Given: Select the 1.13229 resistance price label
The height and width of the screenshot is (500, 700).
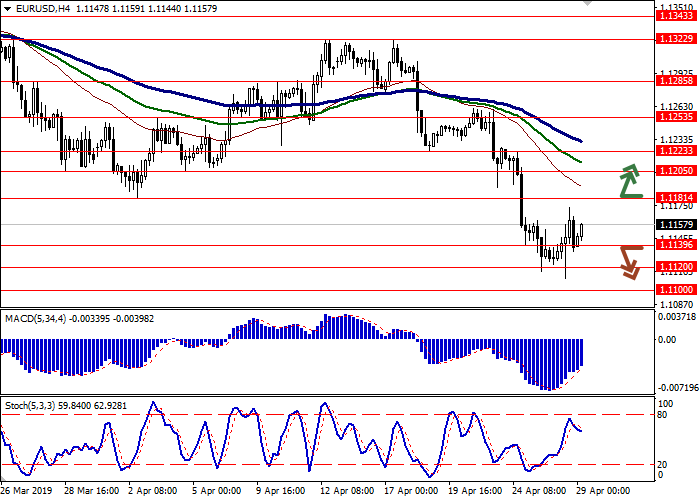Looking at the screenshot, I should 676,40.
